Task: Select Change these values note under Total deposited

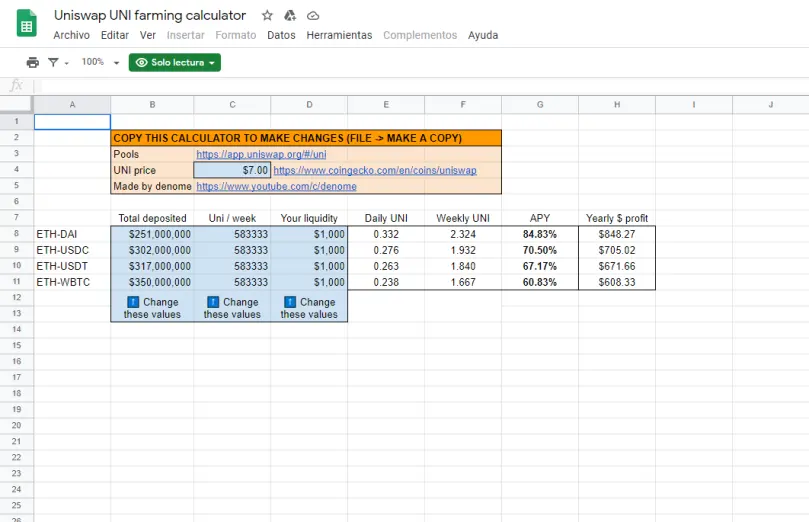Action: pos(152,308)
